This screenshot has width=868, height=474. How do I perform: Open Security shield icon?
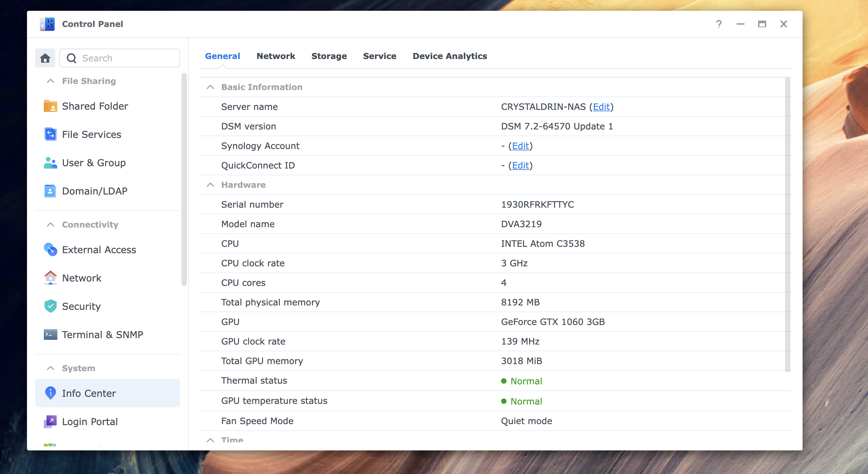click(50, 306)
